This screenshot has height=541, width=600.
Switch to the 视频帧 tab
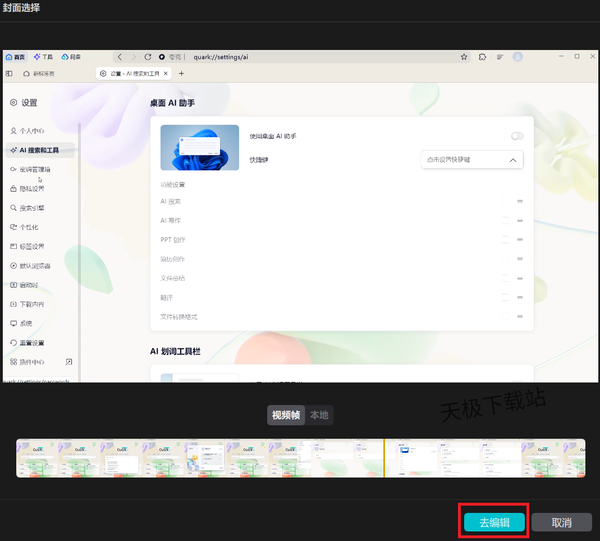(x=286, y=415)
